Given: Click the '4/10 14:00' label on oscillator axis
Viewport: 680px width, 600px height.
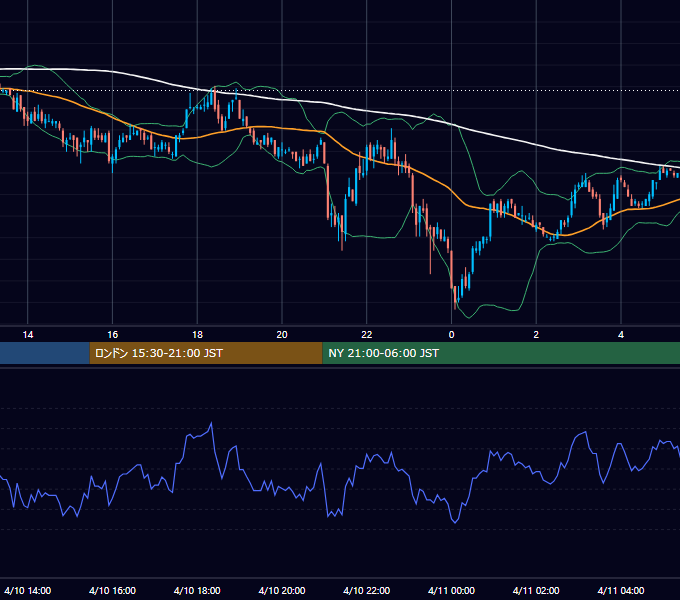Looking at the screenshot, I should tap(28, 590).
